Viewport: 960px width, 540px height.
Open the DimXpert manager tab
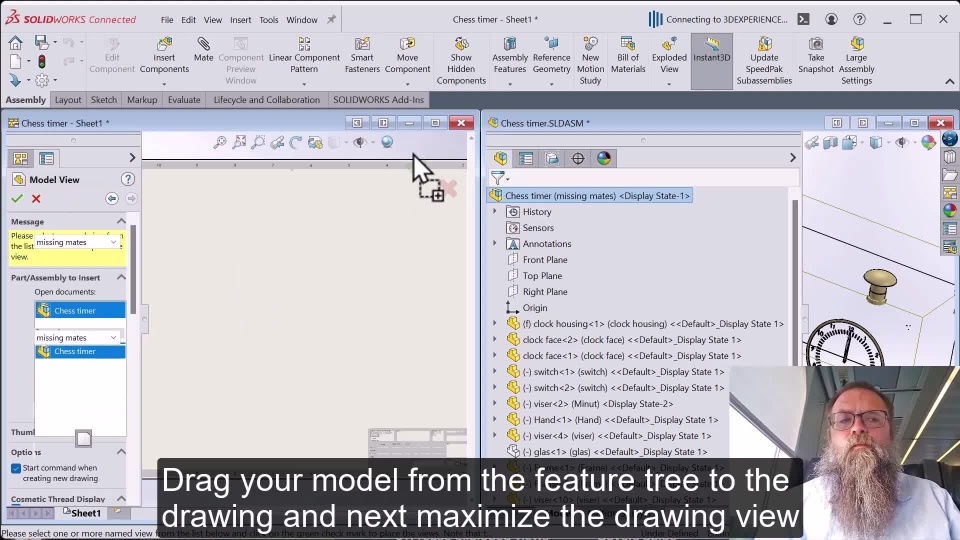577,159
